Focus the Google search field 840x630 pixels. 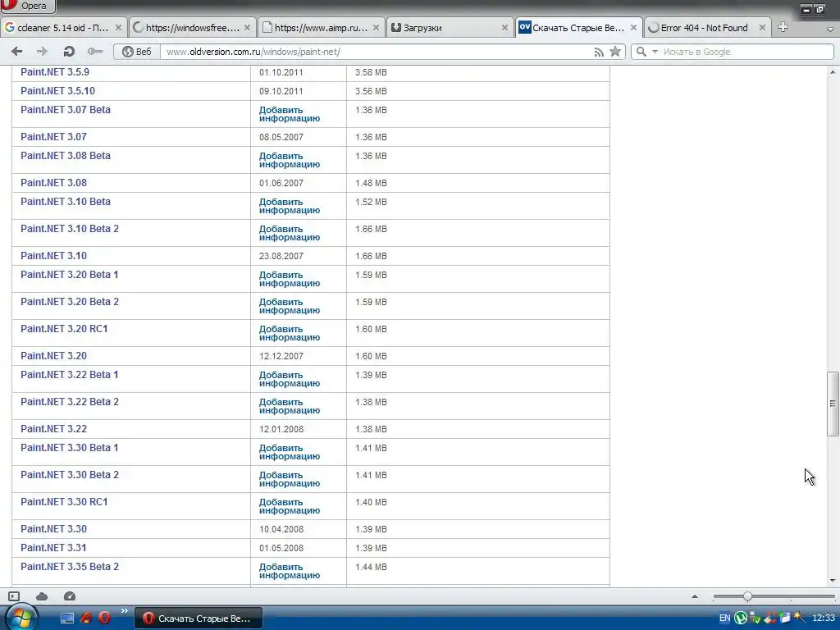click(x=746, y=52)
